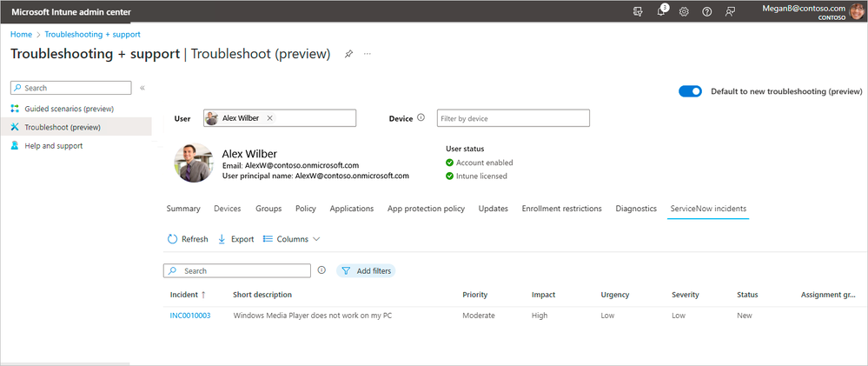
Task: Switch to the Devices tab
Action: pos(228,209)
